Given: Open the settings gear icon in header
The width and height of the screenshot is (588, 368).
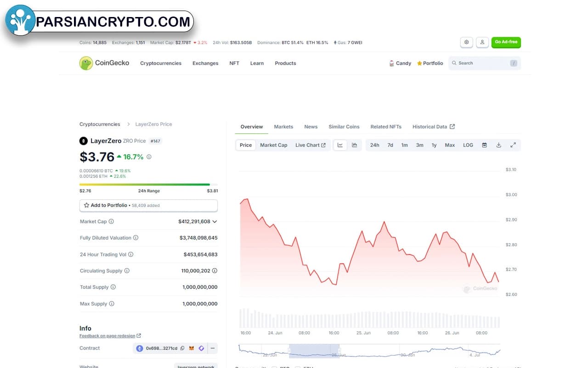Looking at the screenshot, I should pyautogui.click(x=466, y=42).
